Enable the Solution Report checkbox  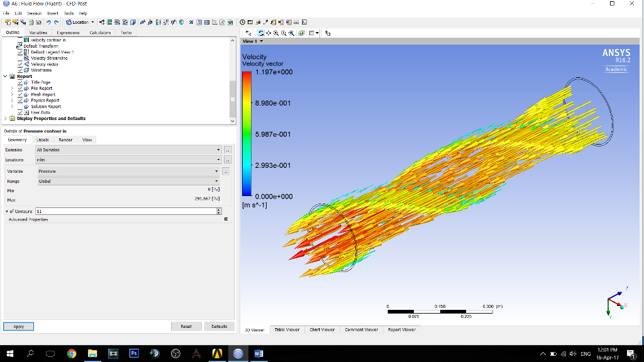tap(20, 106)
